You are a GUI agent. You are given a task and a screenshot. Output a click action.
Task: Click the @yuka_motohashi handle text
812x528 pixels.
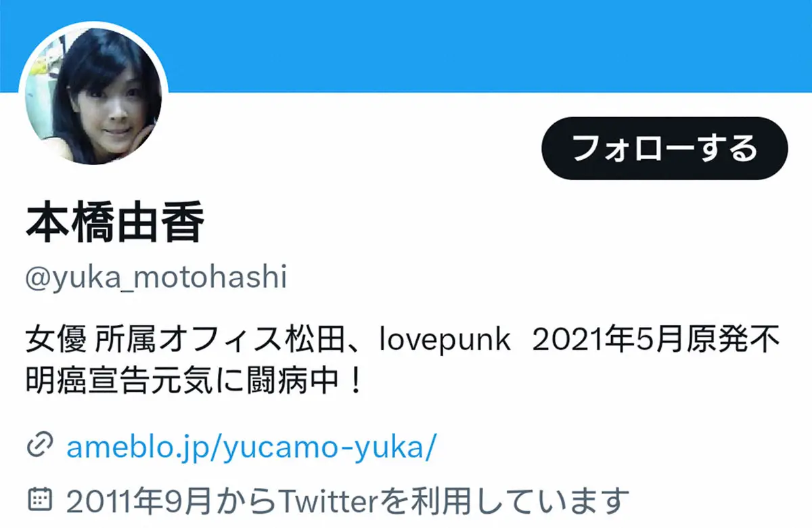[x=156, y=278]
